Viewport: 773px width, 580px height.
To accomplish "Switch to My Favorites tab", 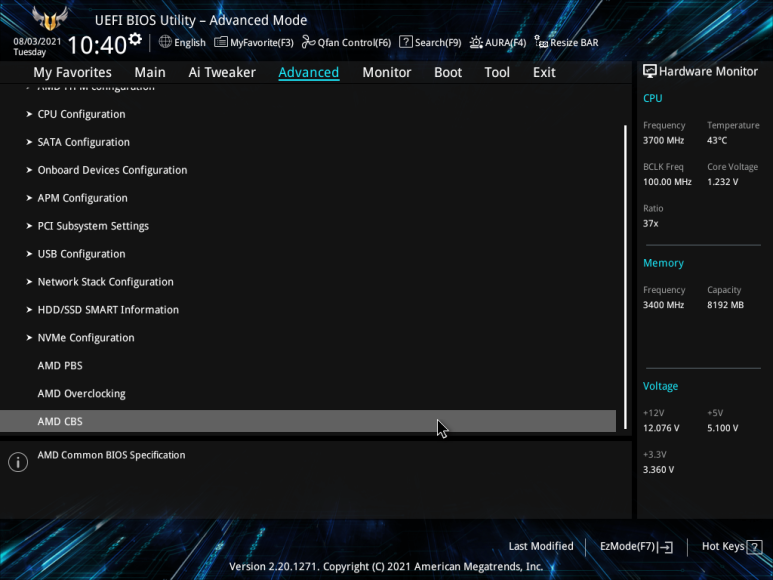I will [x=72, y=72].
